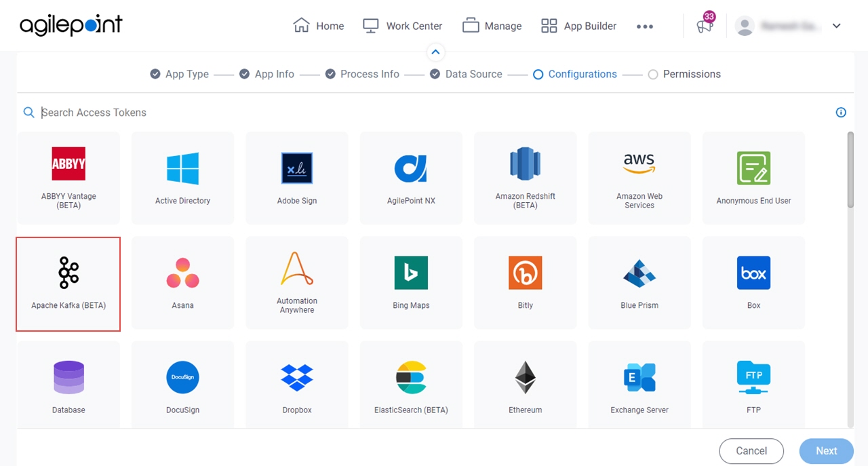The height and width of the screenshot is (466, 868).
Task: Pick the Automation Anywhere icon
Action: coord(297,269)
